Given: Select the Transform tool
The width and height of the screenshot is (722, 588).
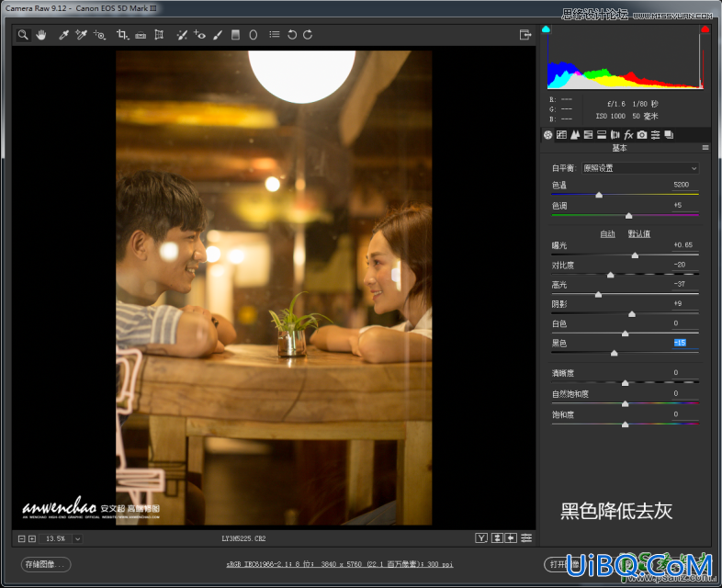Looking at the screenshot, I should 159,35.
